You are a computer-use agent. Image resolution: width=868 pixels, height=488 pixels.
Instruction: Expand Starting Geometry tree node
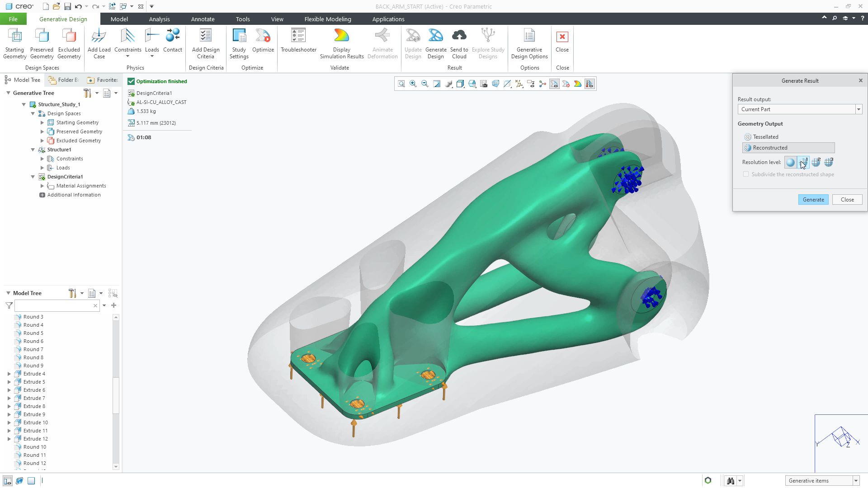pyautogui.click(x=42, y=122)
